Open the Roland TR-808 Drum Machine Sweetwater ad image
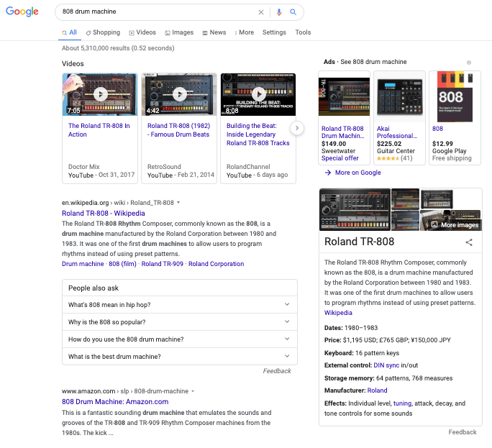This screenshot has width=492, height=448. pyautogui.click(x=344, y=96)
